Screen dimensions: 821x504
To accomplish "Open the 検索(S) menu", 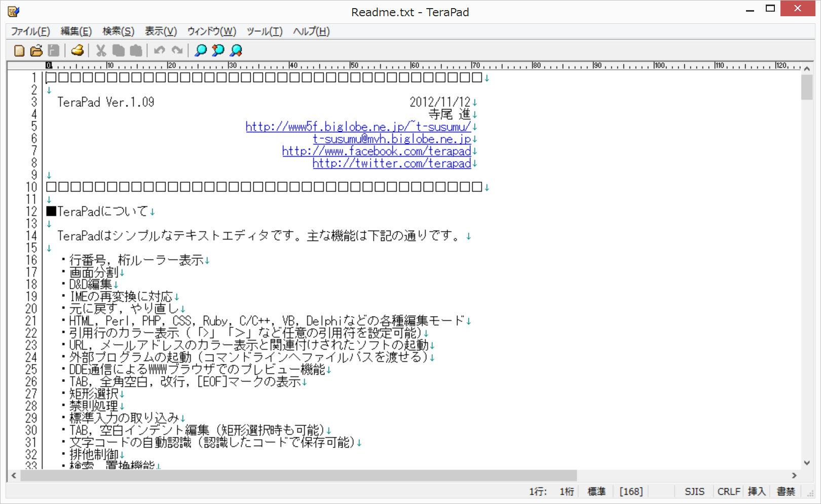I will pos(118,31).
